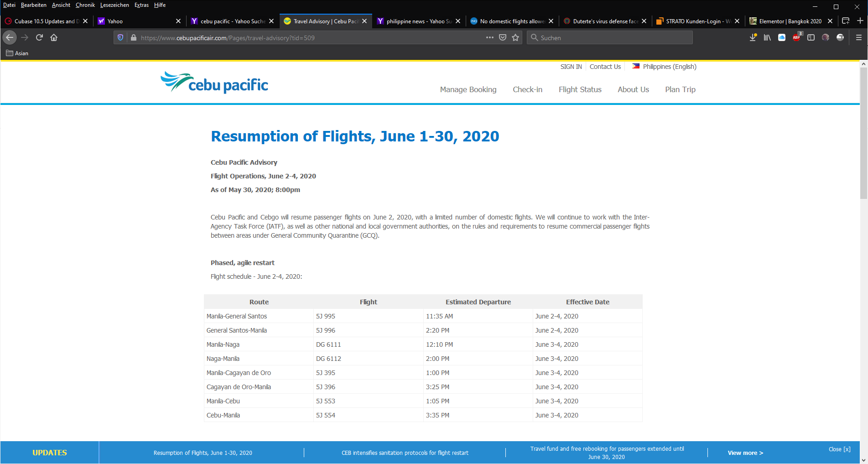868x464 pixels.
Task: Click the page vertical scrollbar
Action: tap(863, 132)
